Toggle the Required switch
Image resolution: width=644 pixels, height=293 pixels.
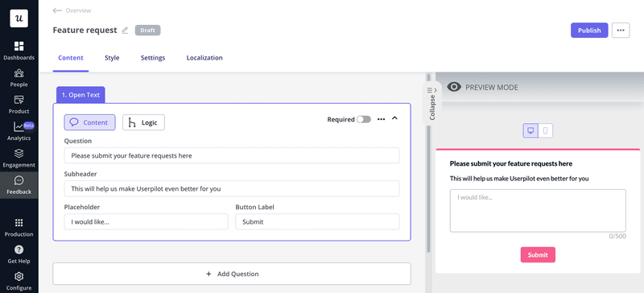coord(364,119)
